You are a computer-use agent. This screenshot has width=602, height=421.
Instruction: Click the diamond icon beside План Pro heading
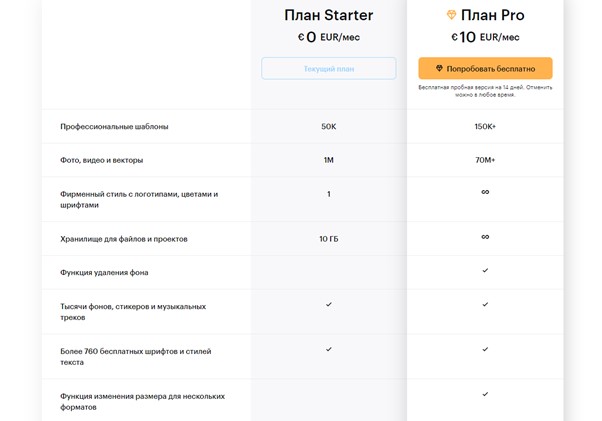pyautogui.click(x=452, y=15)
